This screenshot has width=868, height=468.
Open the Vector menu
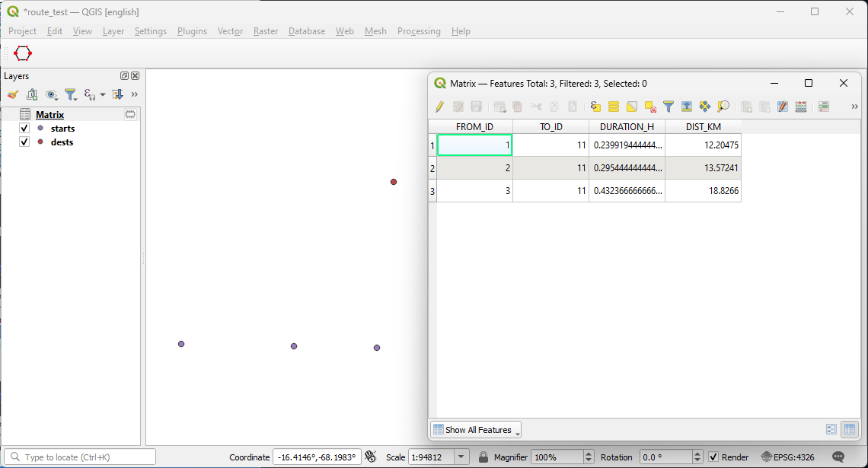click(230, 31)
